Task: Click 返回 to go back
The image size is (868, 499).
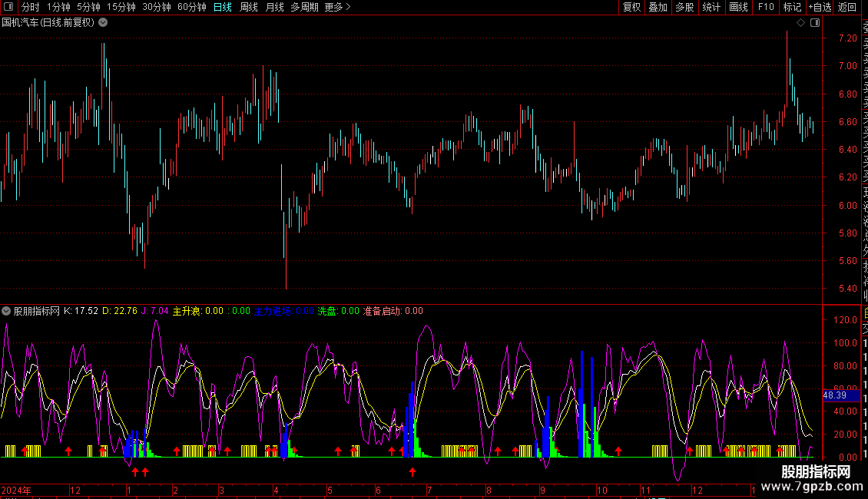Action: point(847,8)
